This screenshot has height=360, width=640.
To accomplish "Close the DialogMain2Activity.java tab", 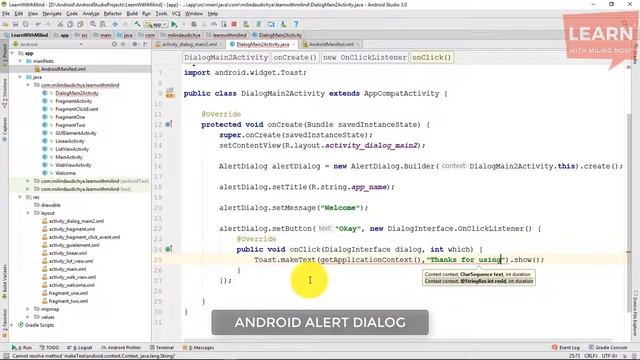I will click(293, 44).
